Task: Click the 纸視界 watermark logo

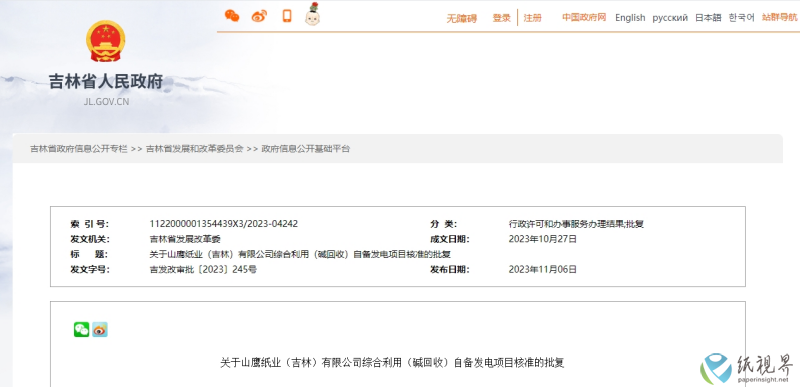Action: point(746,368)
